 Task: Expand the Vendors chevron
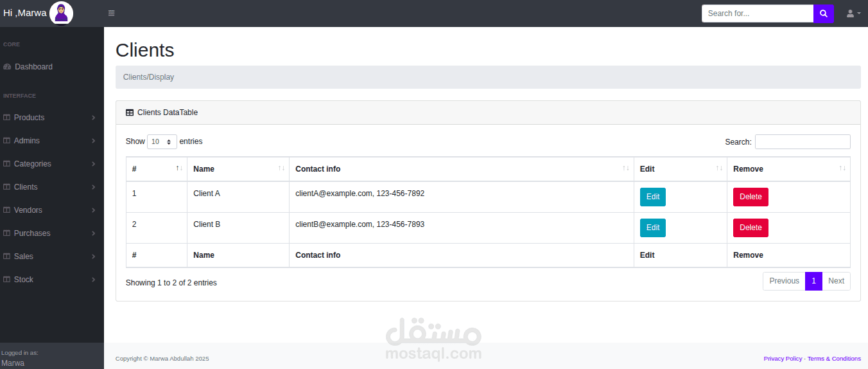(x=94, y=210)
